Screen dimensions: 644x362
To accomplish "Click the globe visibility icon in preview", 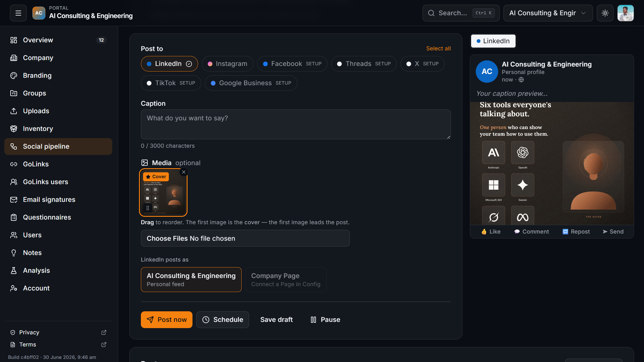I will tap(521, 80).
